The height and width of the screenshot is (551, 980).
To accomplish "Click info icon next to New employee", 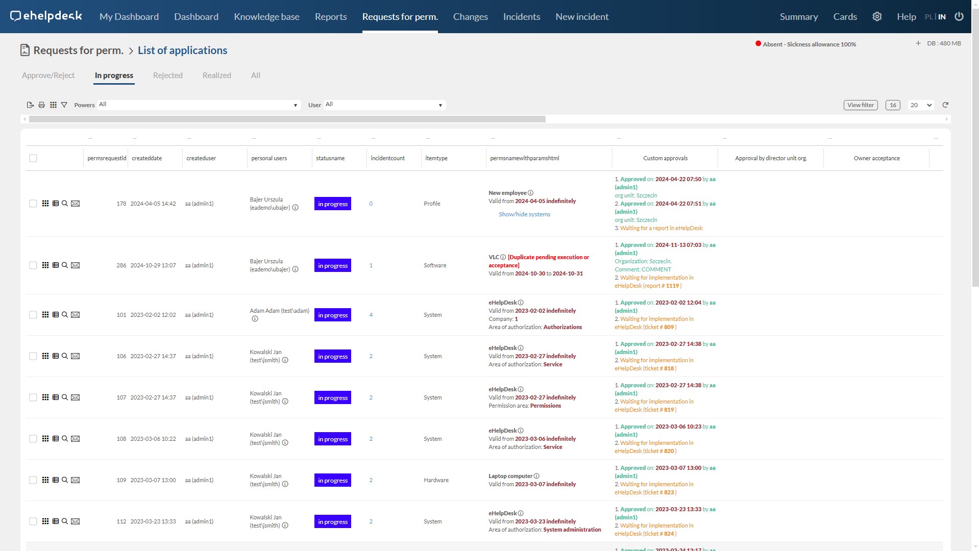I will pyautogui.click(x=531, y=193).
